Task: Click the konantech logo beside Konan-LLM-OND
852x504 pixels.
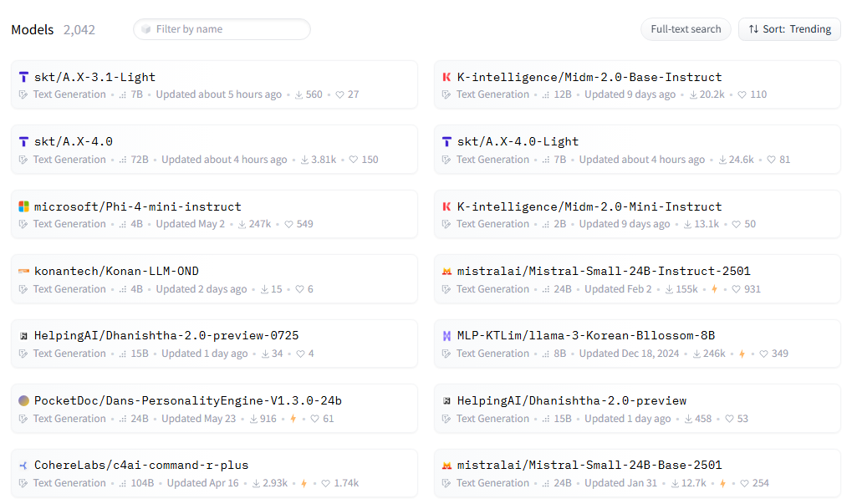Action: click(23, 271)
